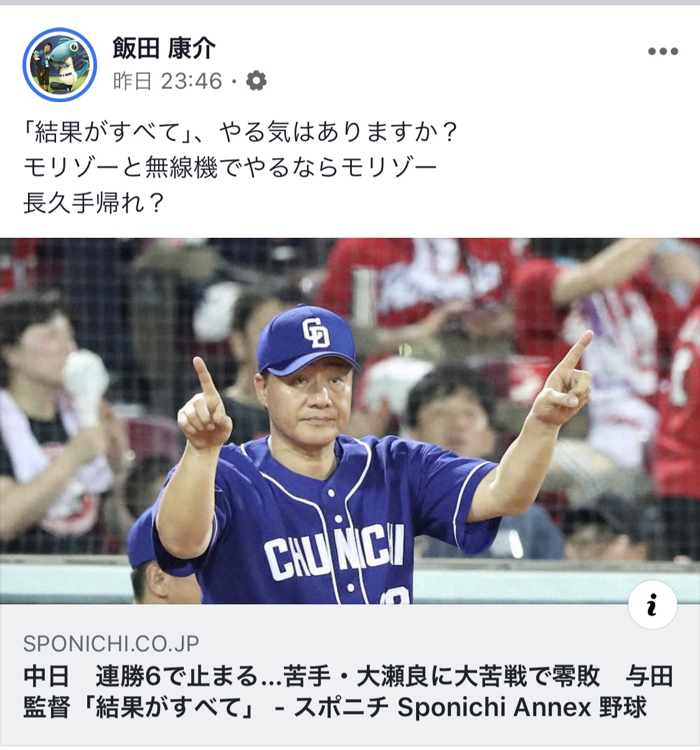Image resolution: width=700 pixels, height=750 pixels.
Task: Tap 与田監督「結果がすべて」 in headline
Action: point(348,691)
